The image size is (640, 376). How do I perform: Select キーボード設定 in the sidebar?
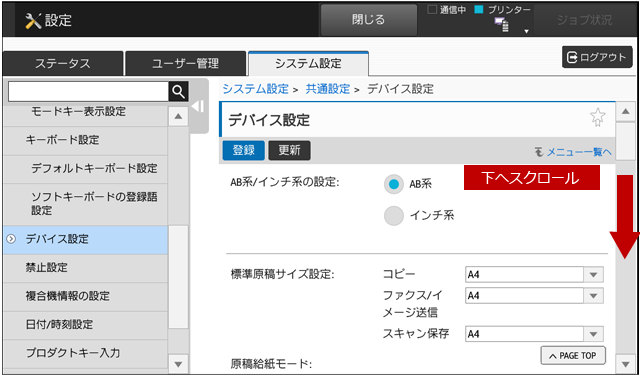(x=85, y=140)
